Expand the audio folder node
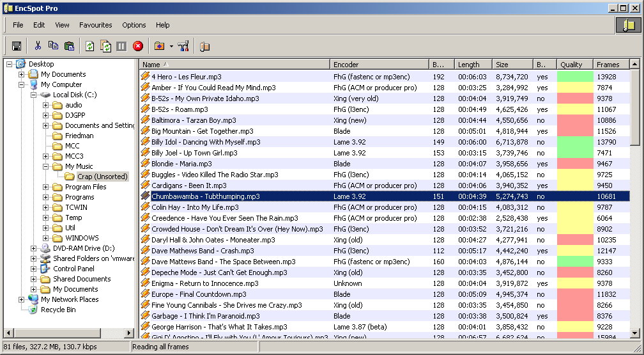Viewport: 644px width, 355px height. (x=45, y=105)
